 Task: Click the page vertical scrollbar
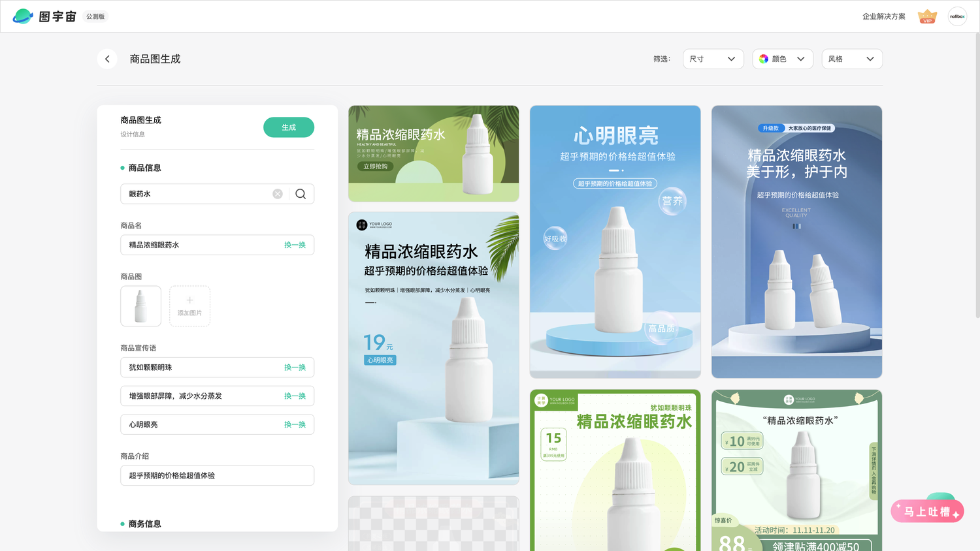pyautogui.click(x=977, y=175)
